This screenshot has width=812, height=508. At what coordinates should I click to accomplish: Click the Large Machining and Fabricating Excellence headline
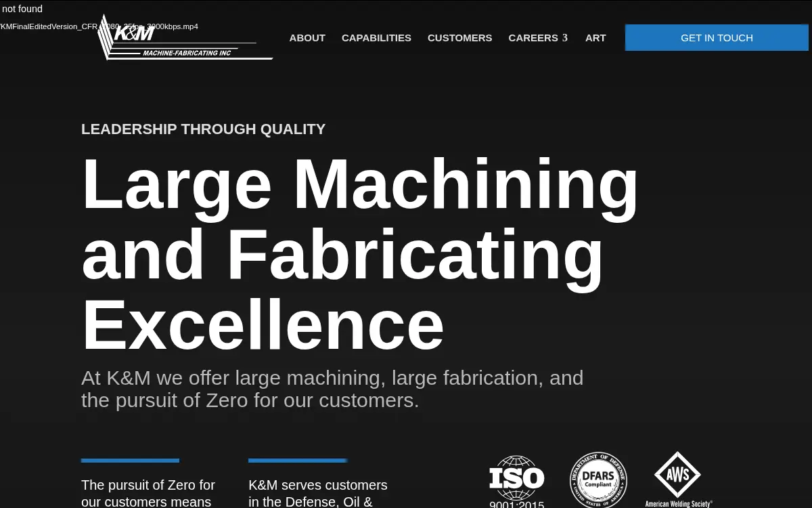click(360, 253)
